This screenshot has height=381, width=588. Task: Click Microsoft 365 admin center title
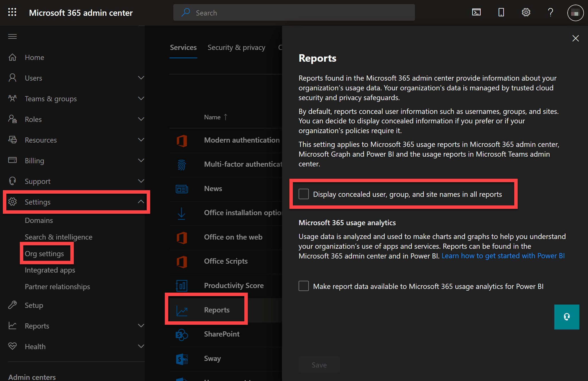[81, 13]
